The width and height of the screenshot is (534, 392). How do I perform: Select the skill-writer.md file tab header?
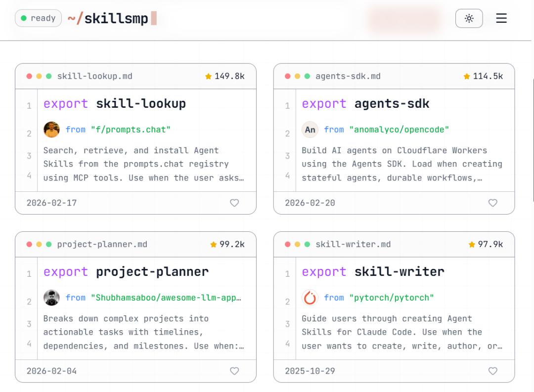[x=353, y=244]
